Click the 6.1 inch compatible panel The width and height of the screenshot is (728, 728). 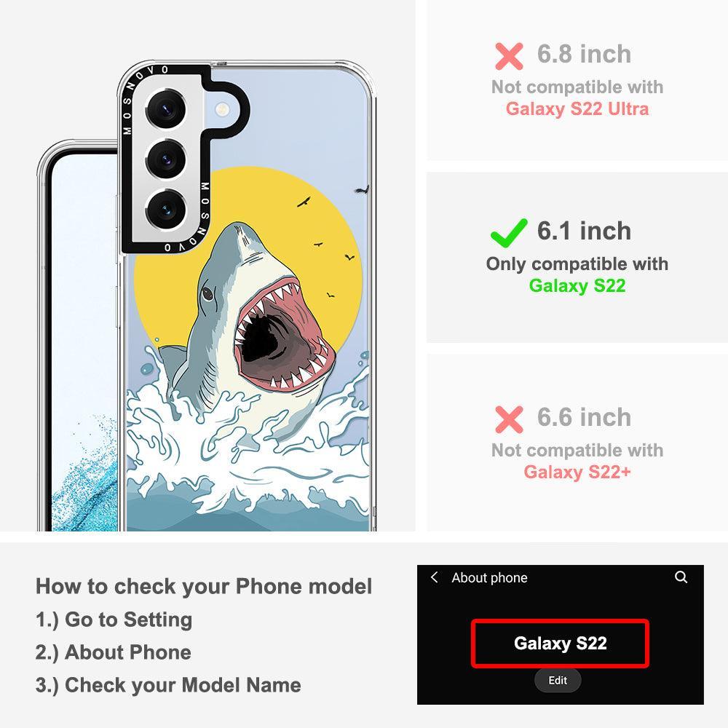tap(577, 258)
